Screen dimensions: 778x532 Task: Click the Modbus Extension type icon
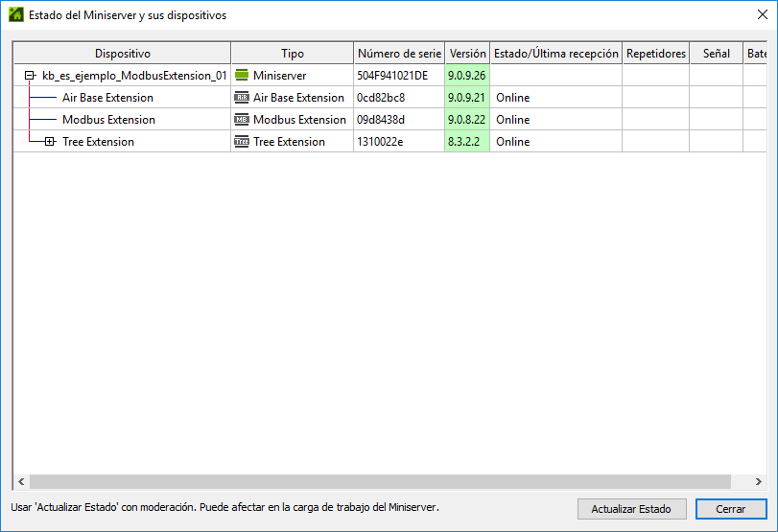(x=242, y=120)
